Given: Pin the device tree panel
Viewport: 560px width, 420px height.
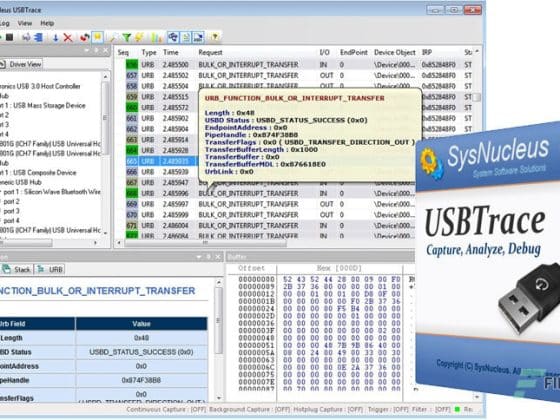Looking at the screenshot, I should [96, 51].
